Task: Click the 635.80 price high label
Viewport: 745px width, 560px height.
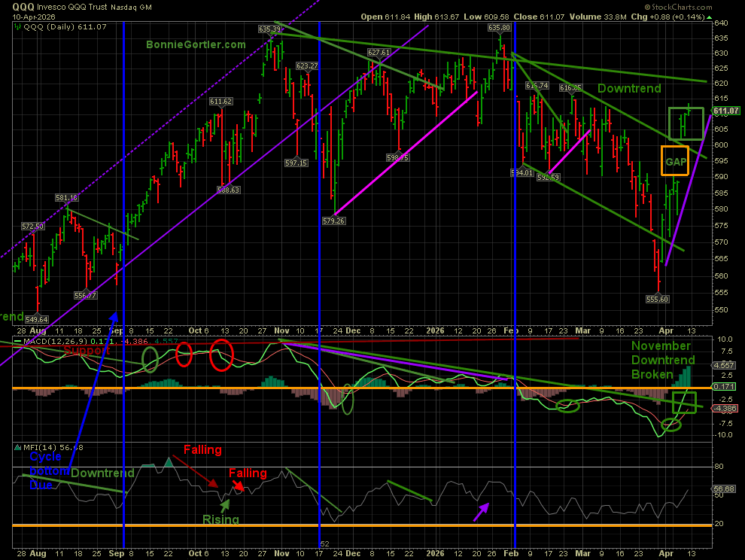Action: pos(500,28)
